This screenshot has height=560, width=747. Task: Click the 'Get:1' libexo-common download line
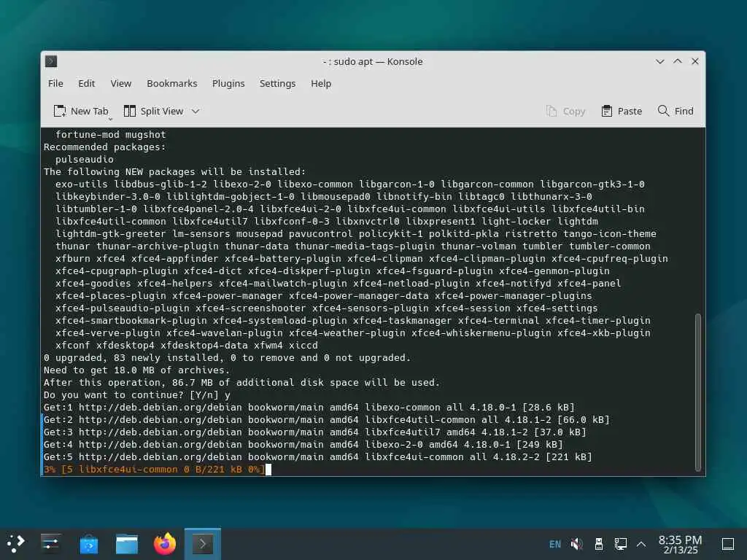[x=309, y=408]
